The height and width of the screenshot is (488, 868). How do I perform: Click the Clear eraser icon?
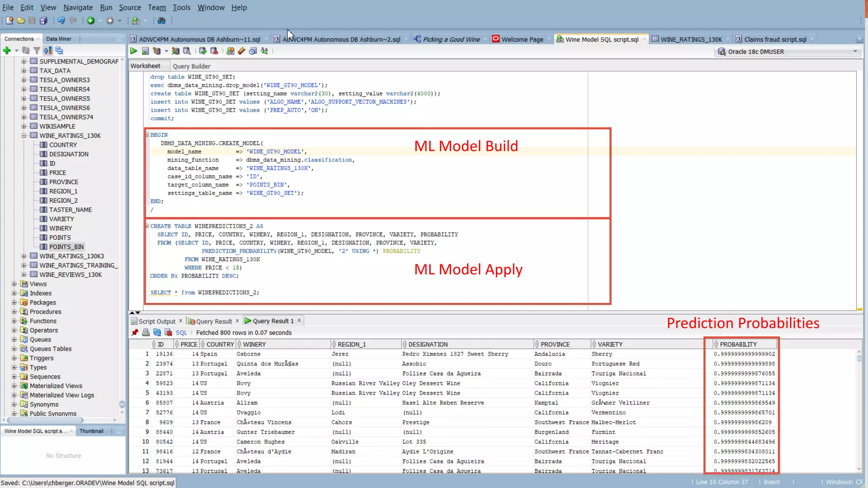click(x=242, y=51)
